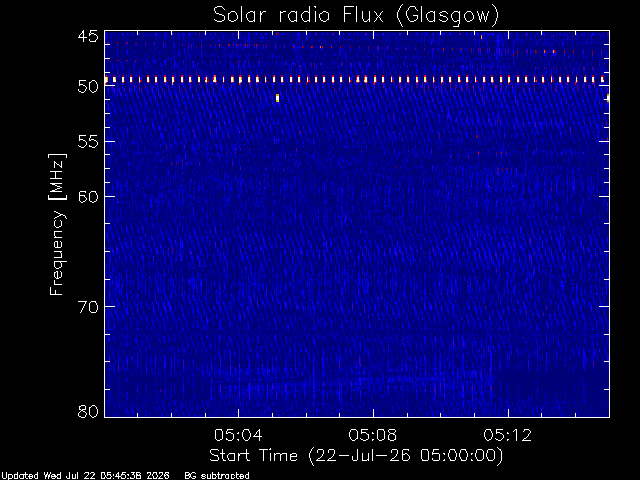The width and height of the screenshot is (640, 480).
Task: Click the Frequency [MHz] axis title
Action: [57, 224]
